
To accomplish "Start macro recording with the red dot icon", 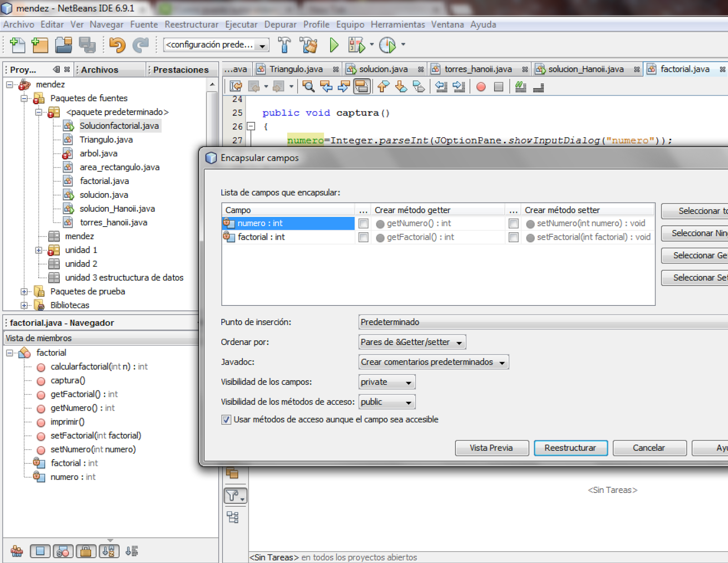I will pos(481,86).
